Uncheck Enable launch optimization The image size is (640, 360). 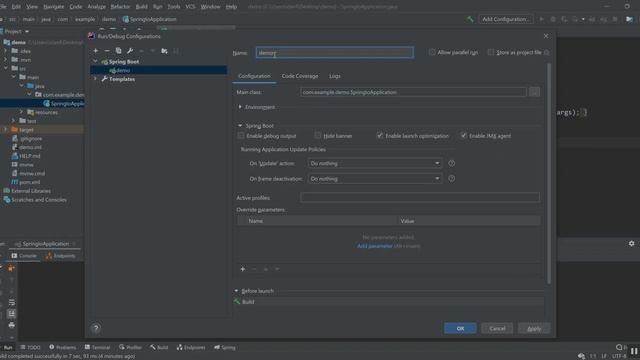coord(380,136)
